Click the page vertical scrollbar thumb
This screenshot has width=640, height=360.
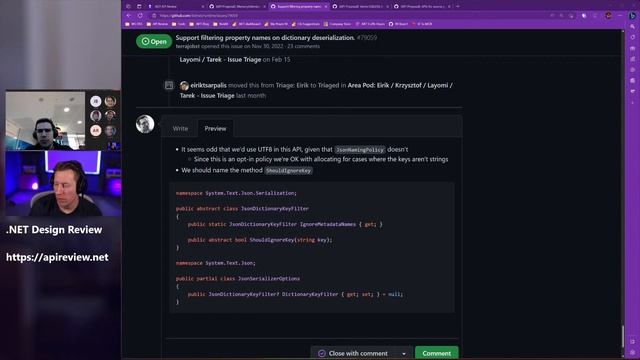(x=623, y=336)
